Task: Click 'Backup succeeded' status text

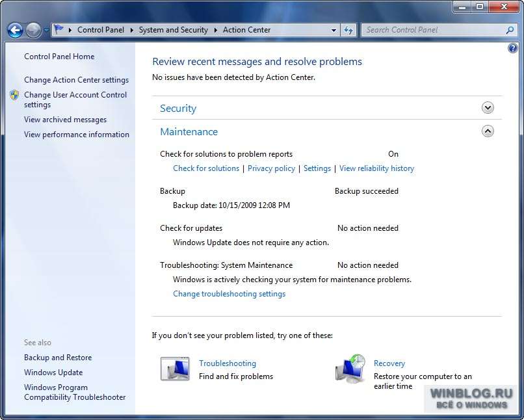Action: tap(367, 191)
